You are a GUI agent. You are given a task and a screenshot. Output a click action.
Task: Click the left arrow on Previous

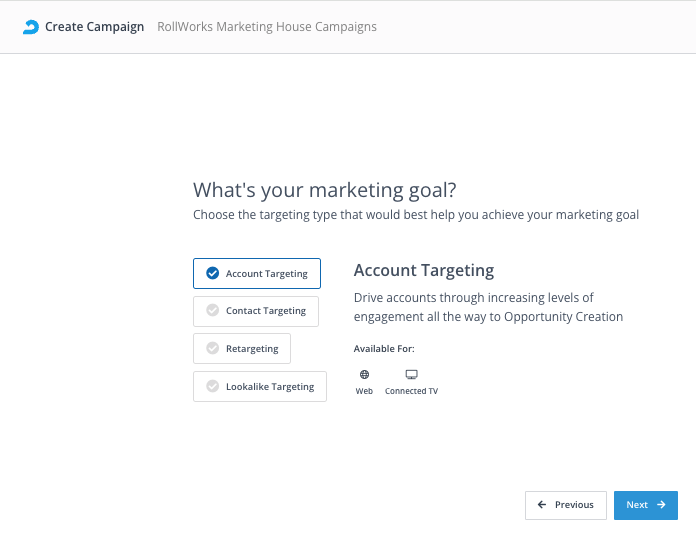click(542, 505)
